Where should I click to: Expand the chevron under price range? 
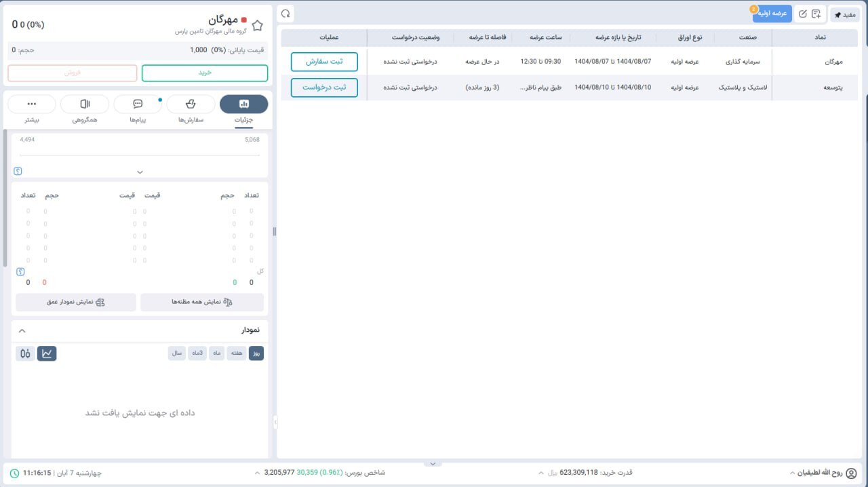click(x=140, y=172)
